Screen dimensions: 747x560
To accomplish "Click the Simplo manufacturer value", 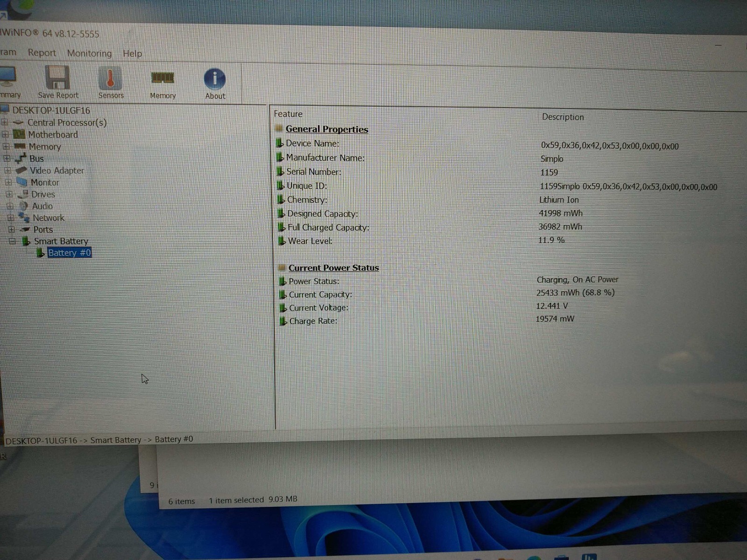I will coord(551,159).
